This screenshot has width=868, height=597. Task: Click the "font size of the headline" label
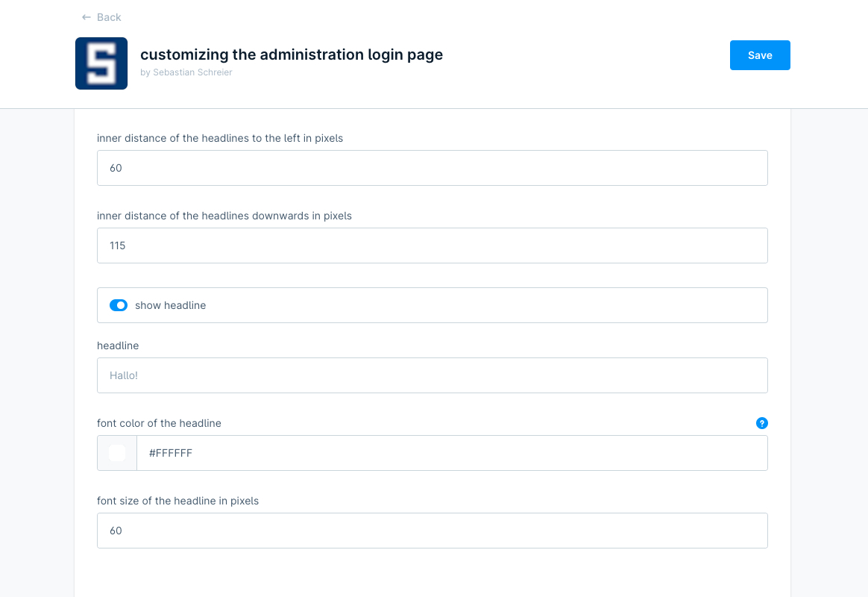click(177, 501)
